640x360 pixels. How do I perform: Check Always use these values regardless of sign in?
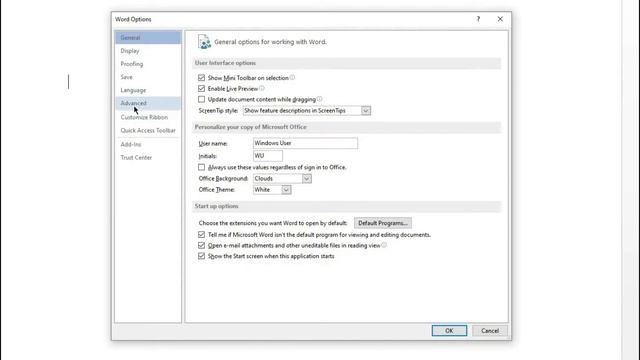pyautogui.click(x=201, y=167)
